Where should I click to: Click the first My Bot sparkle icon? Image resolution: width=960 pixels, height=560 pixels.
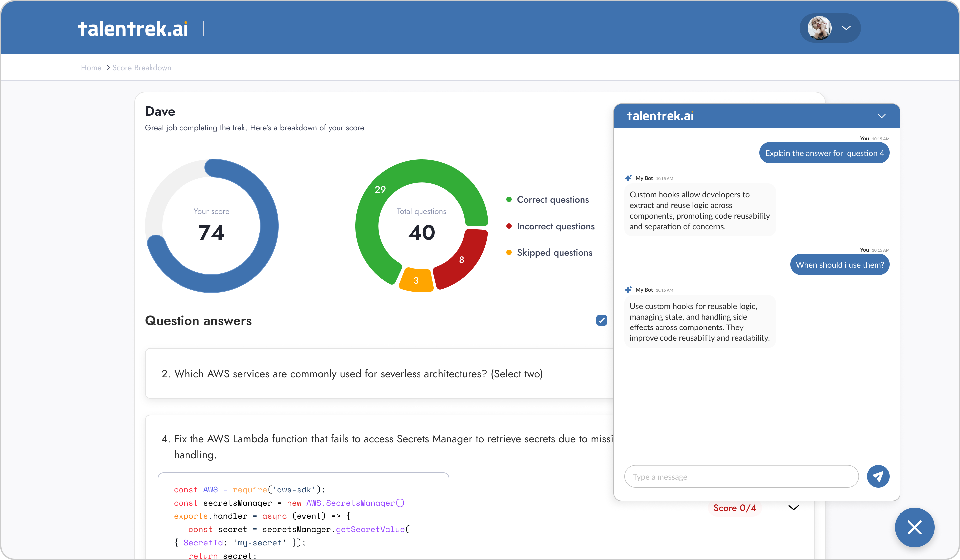[628, 178]
